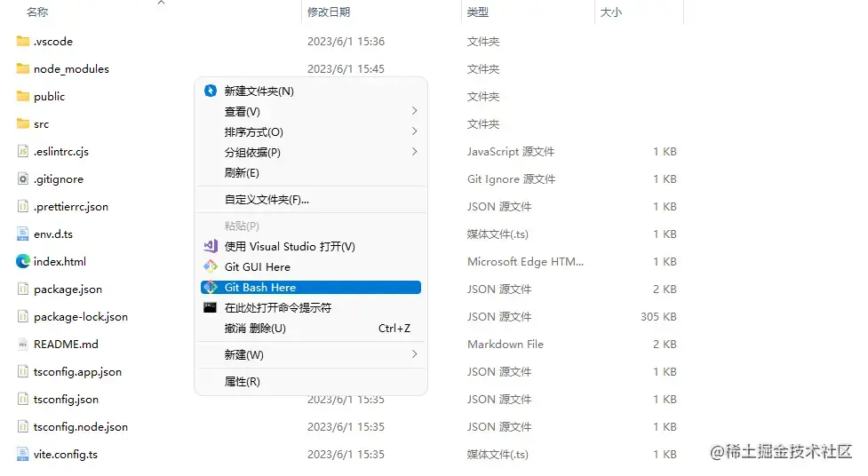
Task: Click the tsconfig.json file icon
Action: pos(23,399)
